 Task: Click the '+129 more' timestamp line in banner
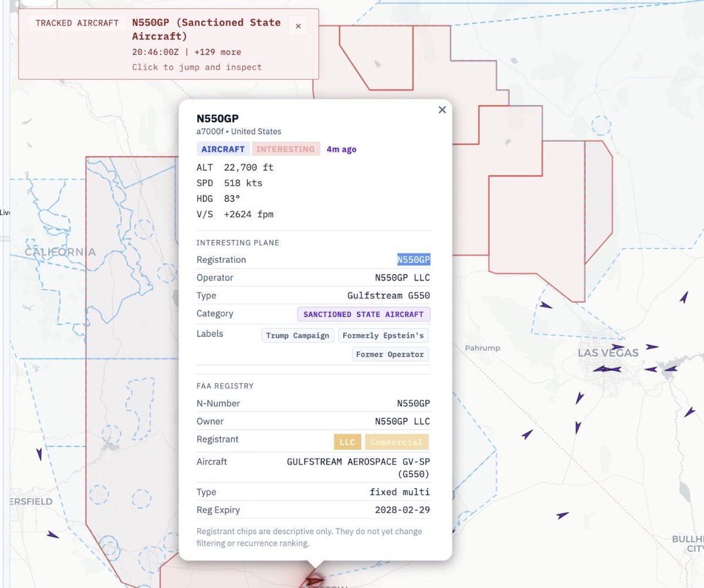point(187,52)
